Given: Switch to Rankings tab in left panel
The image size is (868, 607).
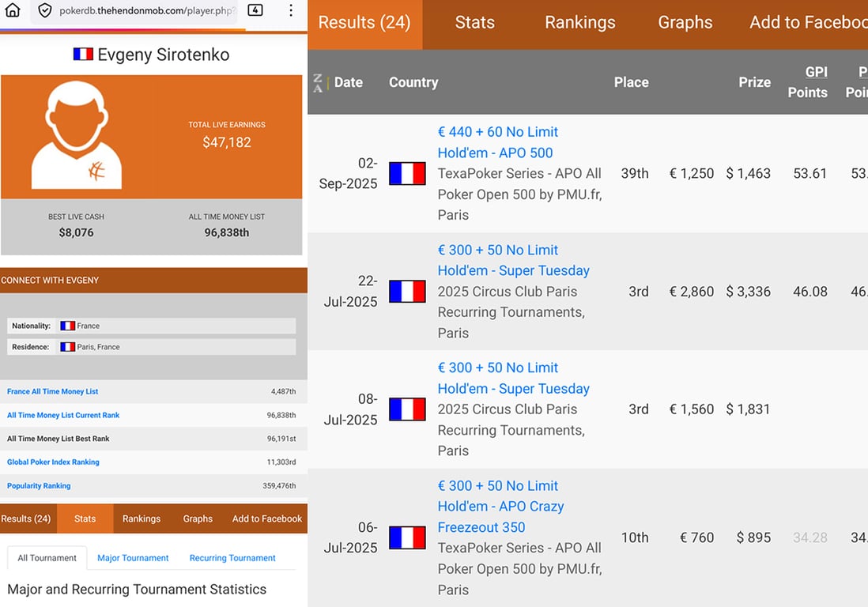Looking at the screenshot, I should point(142,518).
